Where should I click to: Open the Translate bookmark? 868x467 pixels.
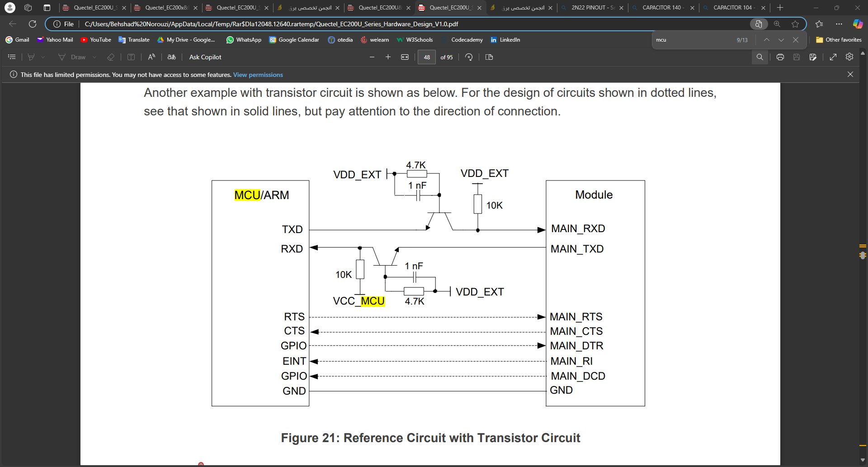point(134,40)
